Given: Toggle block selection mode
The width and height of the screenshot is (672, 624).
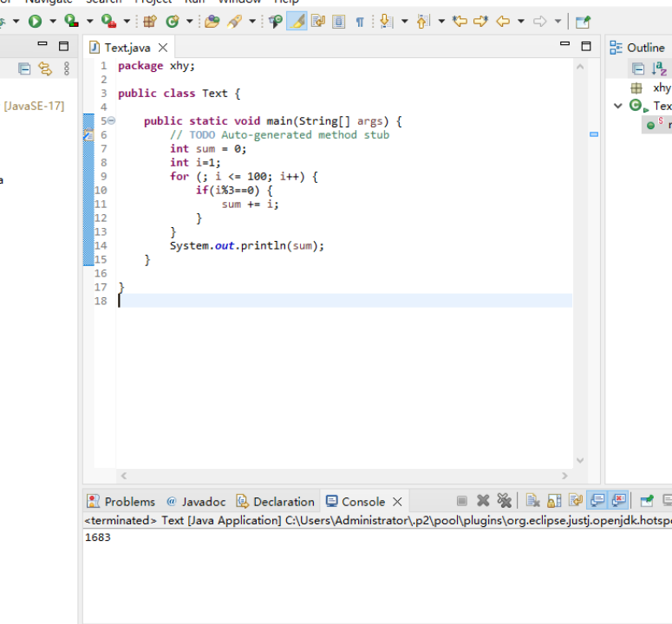Looking at the screenshot, I should pyautogui.click(x=338, y=21).
